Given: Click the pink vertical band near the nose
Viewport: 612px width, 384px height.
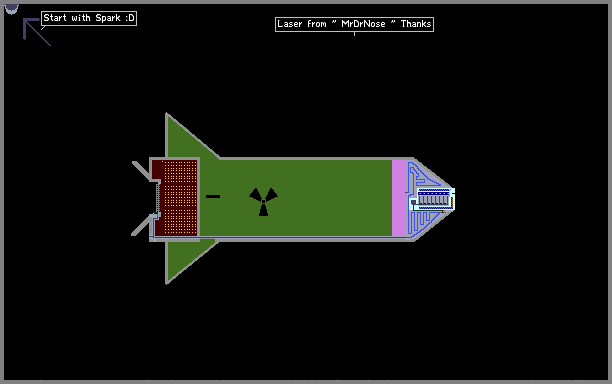Looking at the screenshot, I should [x=399, y=198].
